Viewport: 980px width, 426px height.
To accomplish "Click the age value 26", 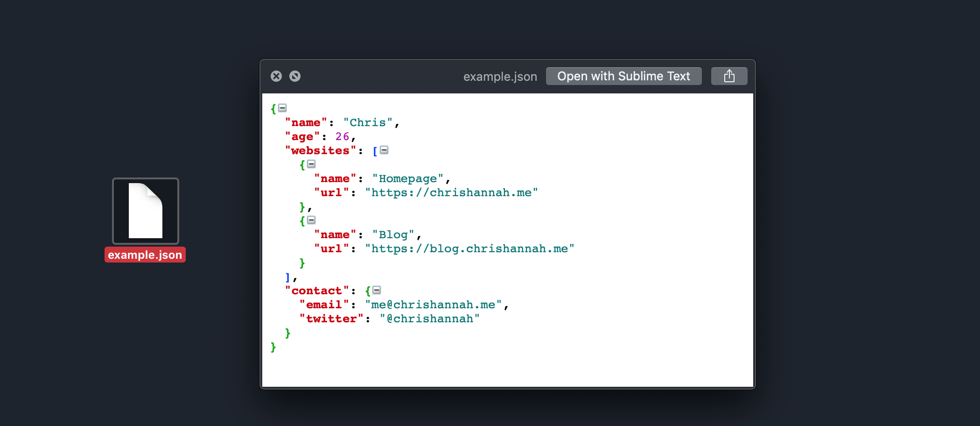I will pos(342,136).
